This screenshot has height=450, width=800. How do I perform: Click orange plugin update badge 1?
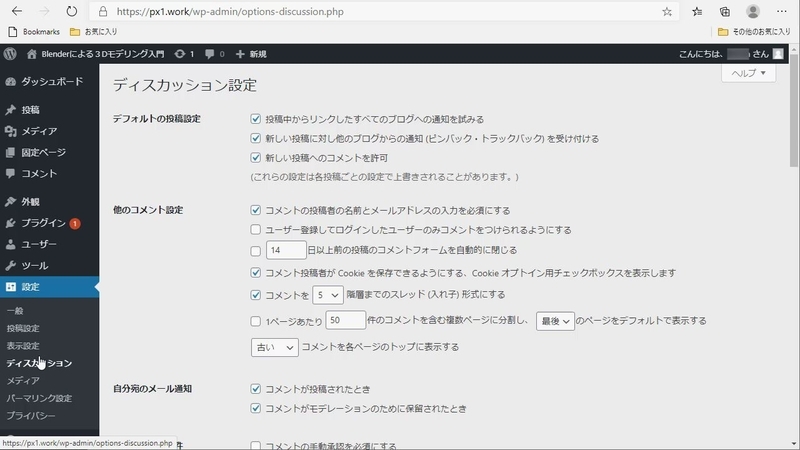point(75,223)
